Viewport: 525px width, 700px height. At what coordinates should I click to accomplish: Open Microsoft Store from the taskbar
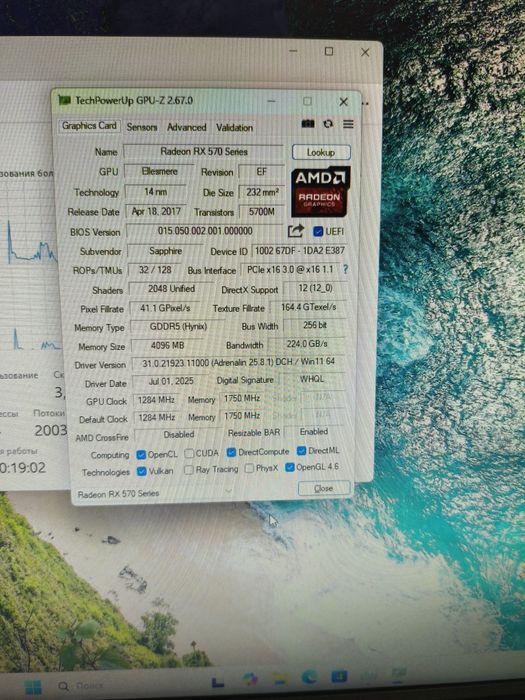point(339,677)
